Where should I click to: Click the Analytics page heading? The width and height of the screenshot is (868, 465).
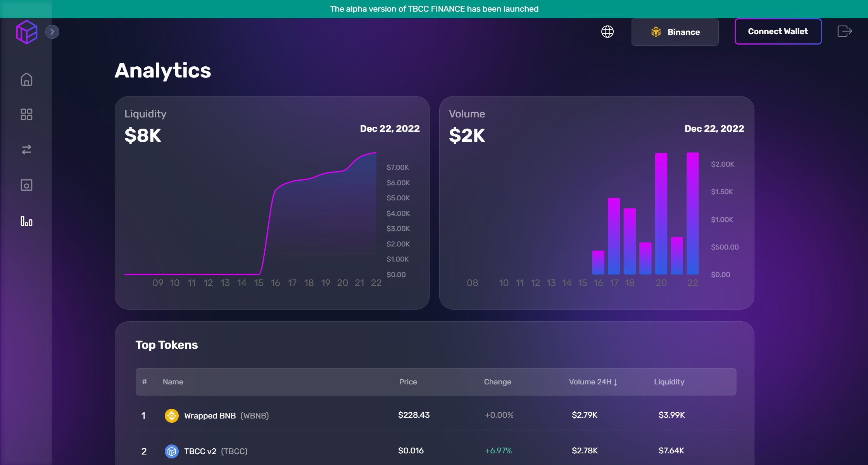[163, 71]
